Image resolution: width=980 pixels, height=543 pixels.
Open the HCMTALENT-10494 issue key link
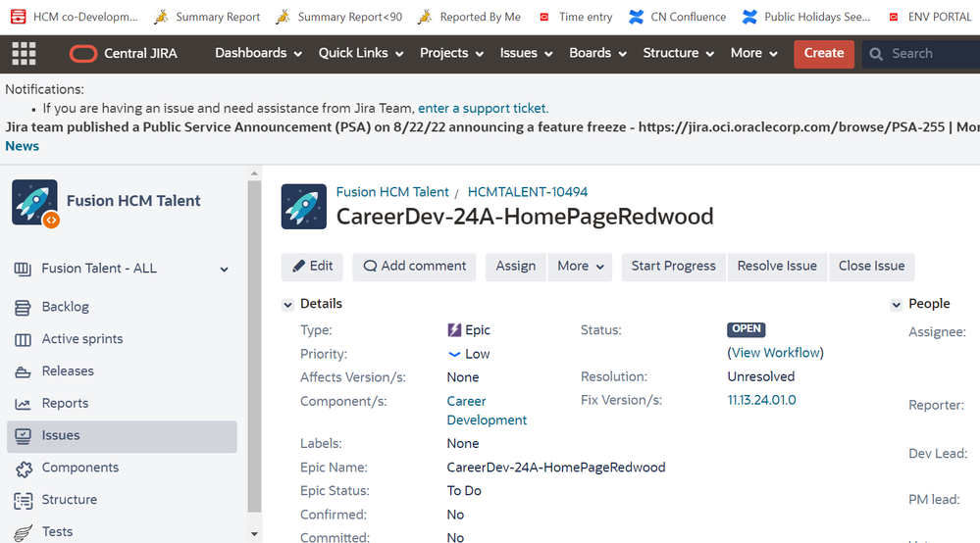528,192
